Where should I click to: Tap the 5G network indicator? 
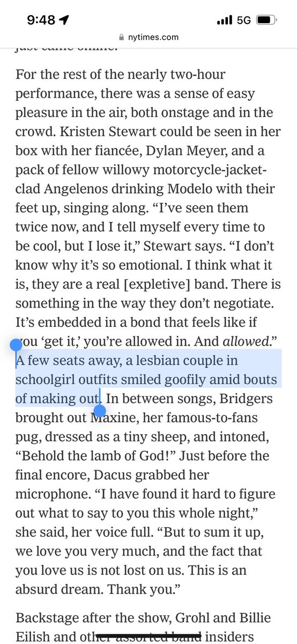pyautogui.click(x=243, y=20)
